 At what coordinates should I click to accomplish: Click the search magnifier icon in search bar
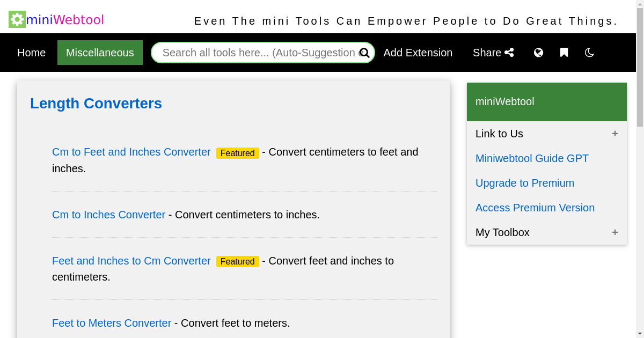point(364,53)
